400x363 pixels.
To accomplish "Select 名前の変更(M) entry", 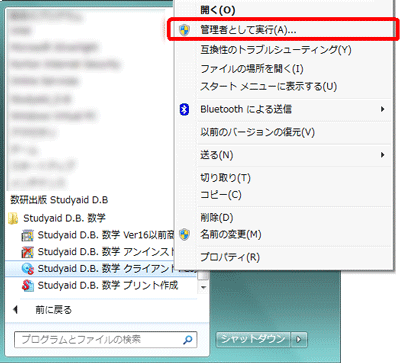I will click(x=283, y=234).
